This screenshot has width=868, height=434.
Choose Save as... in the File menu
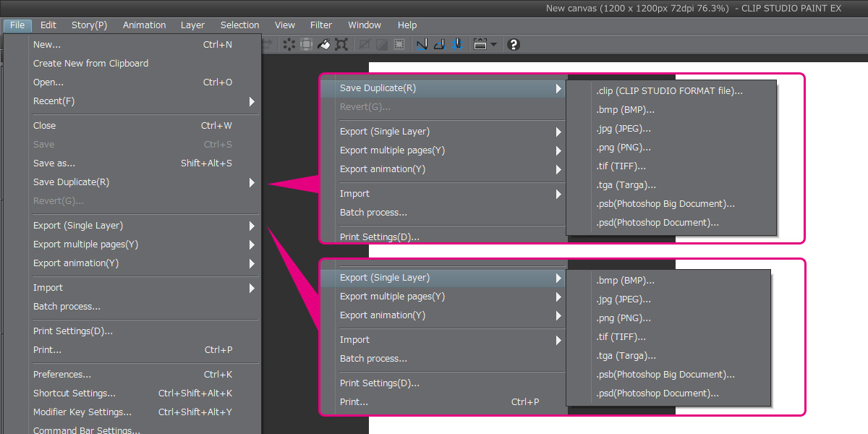[x=54, y=163]
